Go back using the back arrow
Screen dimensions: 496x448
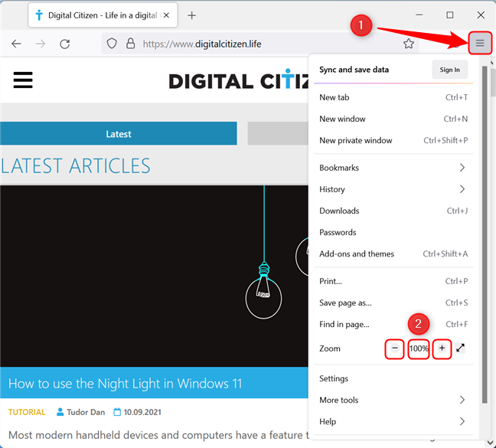[16, 44]
